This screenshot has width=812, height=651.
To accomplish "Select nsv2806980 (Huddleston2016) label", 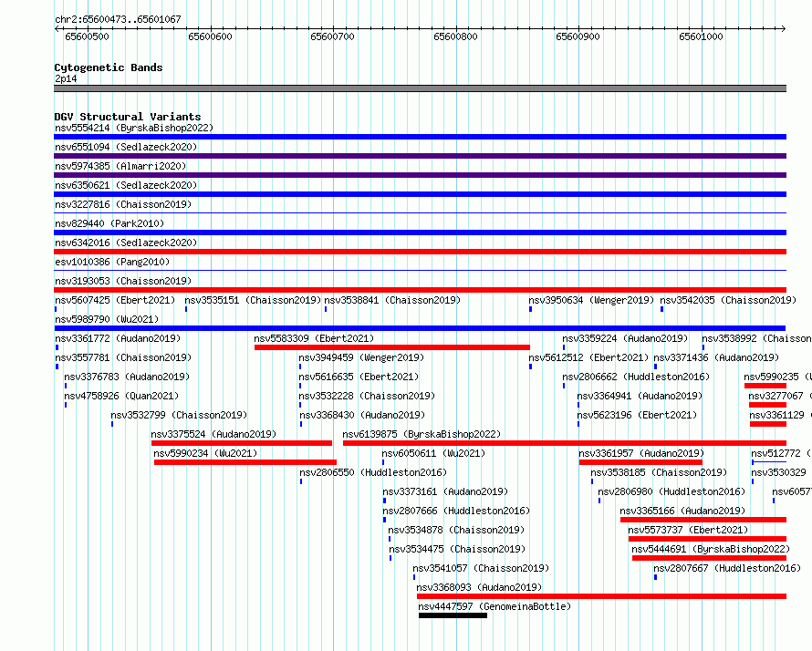I will point(671,491).
